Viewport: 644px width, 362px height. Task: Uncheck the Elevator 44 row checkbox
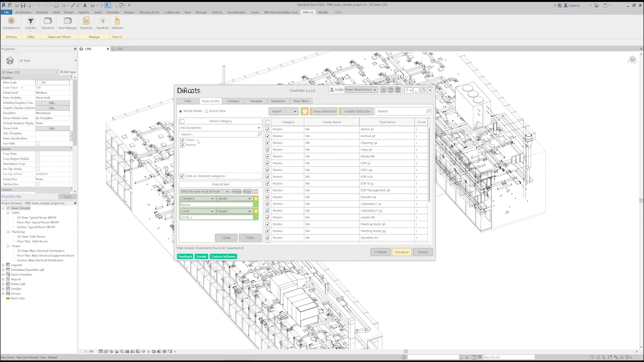[x=268, y=197]
